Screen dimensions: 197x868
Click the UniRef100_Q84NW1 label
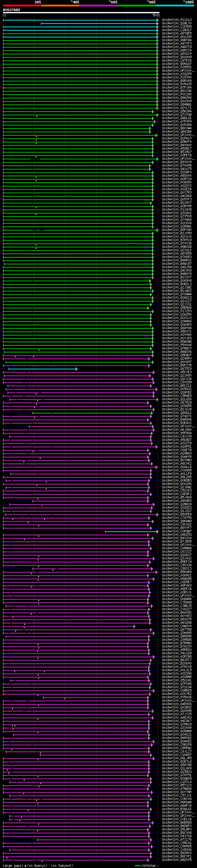pyautogui.click(x=176, y=104)
